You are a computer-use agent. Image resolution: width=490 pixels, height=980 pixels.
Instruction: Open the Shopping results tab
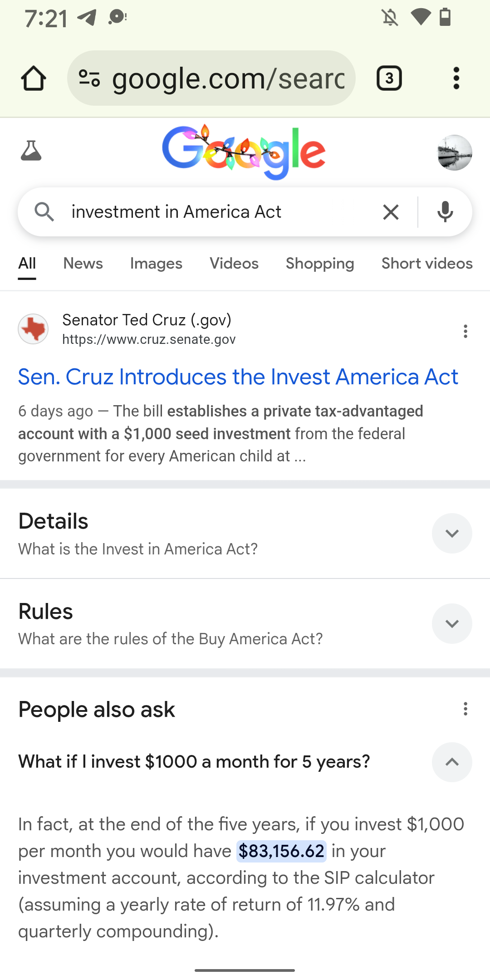(320, 264)
